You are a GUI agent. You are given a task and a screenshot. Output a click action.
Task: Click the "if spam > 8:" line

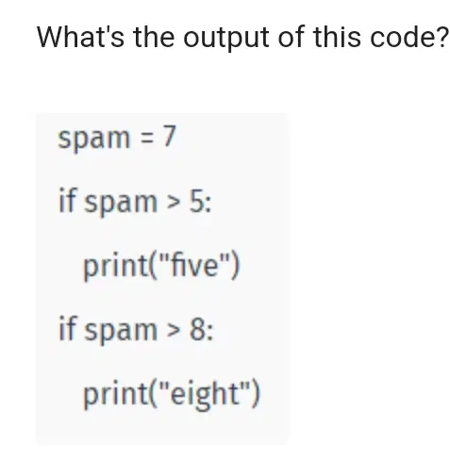click(136, 329)
